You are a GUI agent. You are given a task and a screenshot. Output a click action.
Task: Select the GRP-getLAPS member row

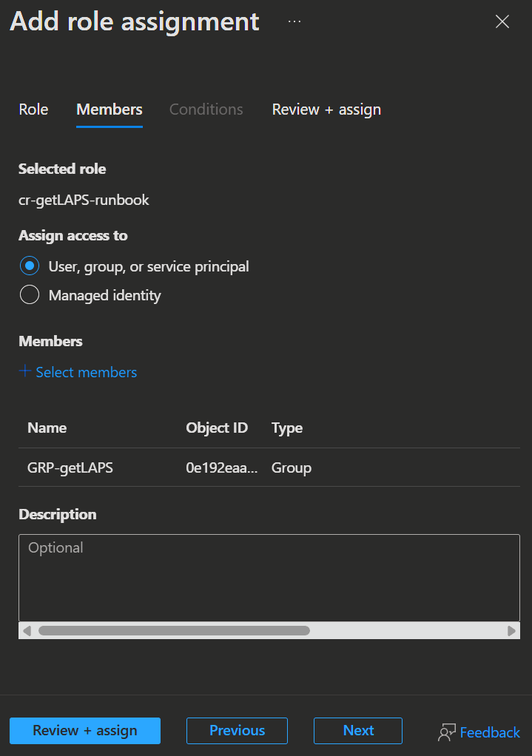70,468
